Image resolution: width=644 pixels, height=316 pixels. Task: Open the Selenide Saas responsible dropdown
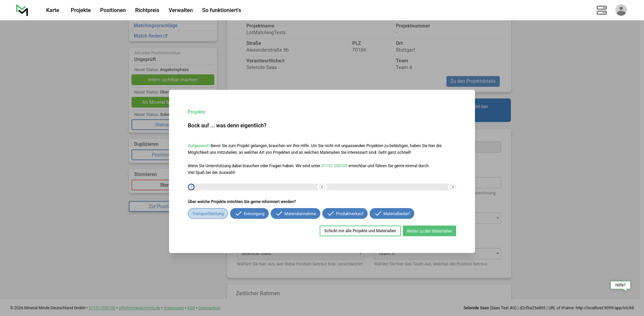[361, 254]
